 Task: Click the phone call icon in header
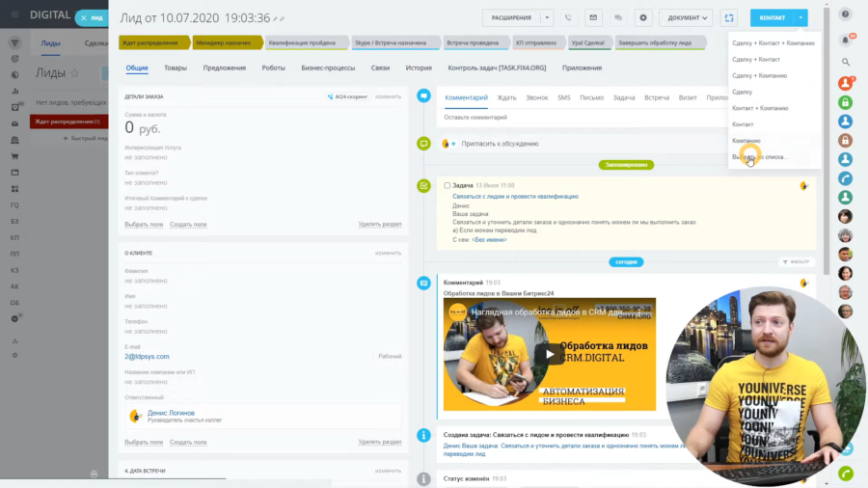pyautogui.click(x=568, y=17)
